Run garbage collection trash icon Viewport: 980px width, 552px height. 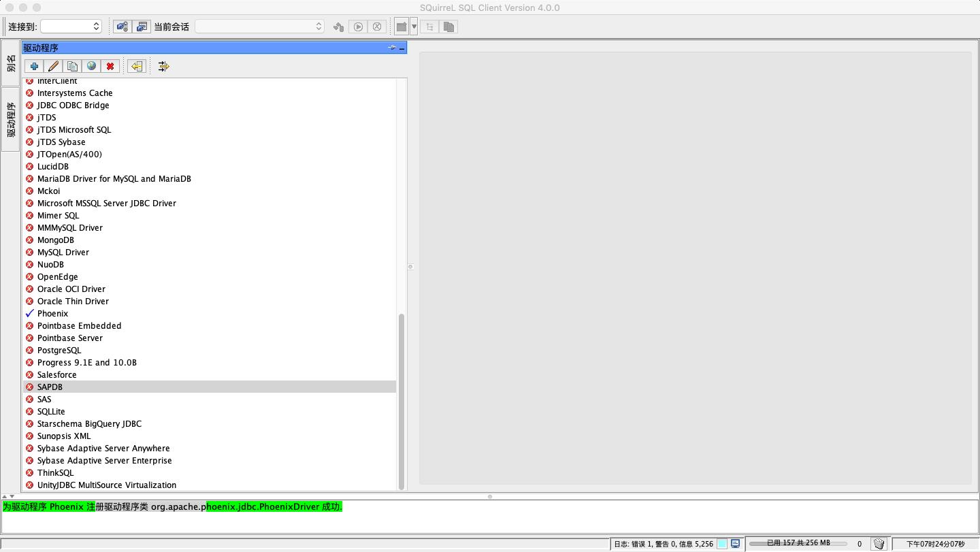coord(879,544)
